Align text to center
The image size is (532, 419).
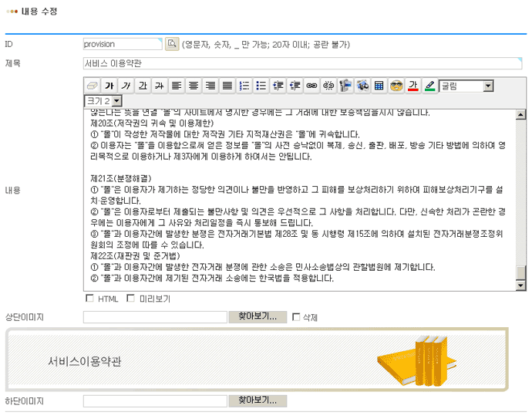(x=193, y=85)
